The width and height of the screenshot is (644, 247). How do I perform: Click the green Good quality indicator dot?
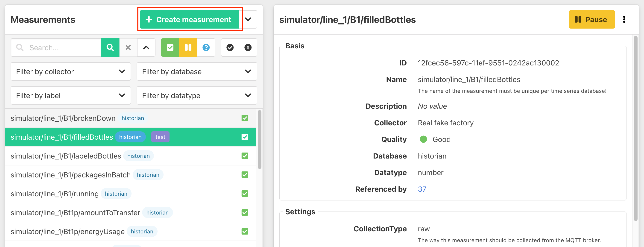(424, 139)
